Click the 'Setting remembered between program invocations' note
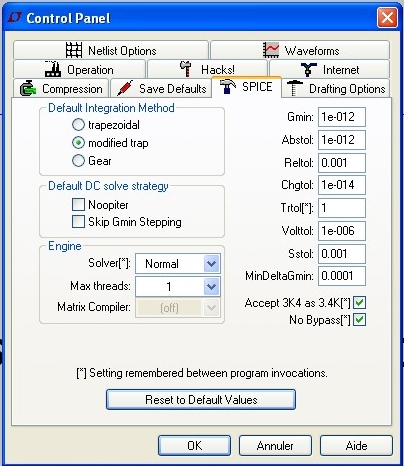 tap(202, 373)
